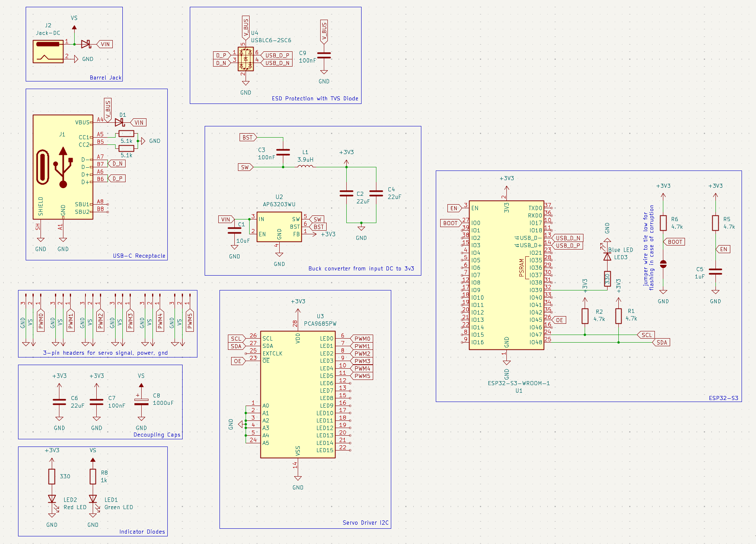Select the PWM0 label on LED0 output
Image resolution: width=756 pixels, height=544 pixels.
click(362, 339)
